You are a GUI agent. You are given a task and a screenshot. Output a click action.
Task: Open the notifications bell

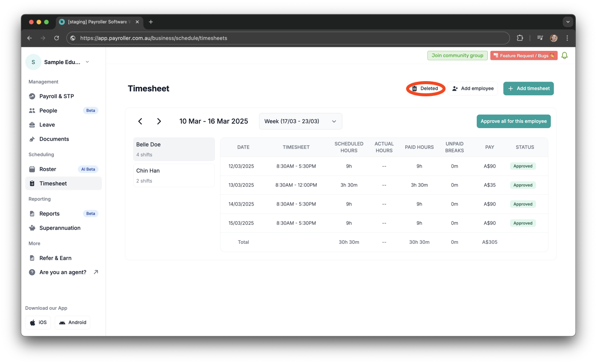(564, 56)
